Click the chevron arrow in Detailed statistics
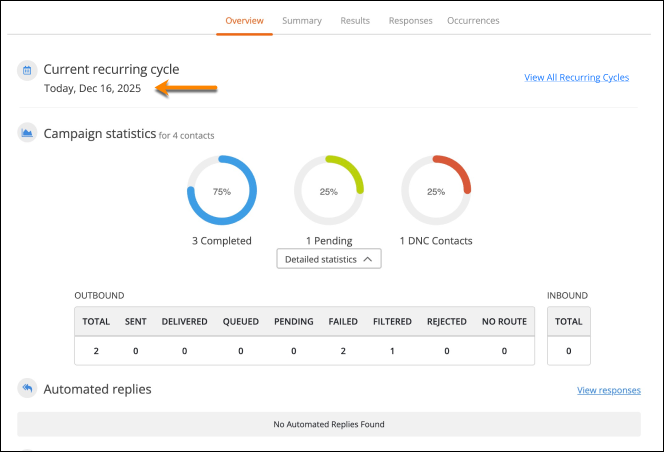 pos(368,259)
